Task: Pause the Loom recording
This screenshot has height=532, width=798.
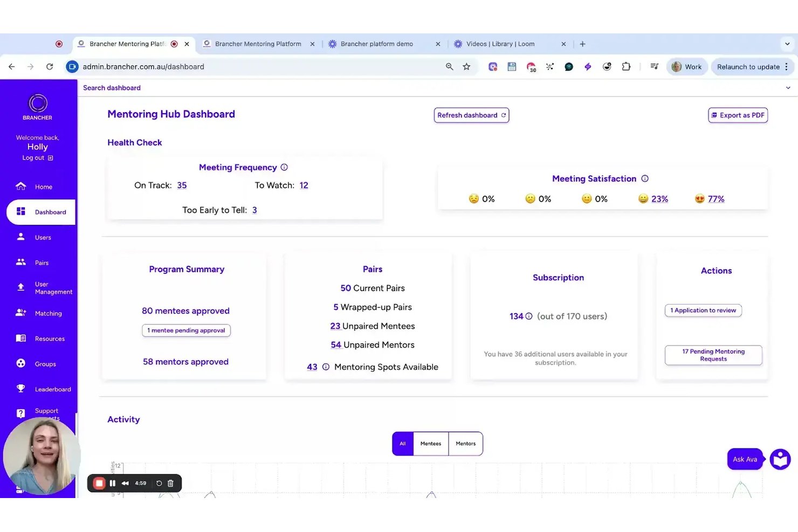Action: [113, 483]
